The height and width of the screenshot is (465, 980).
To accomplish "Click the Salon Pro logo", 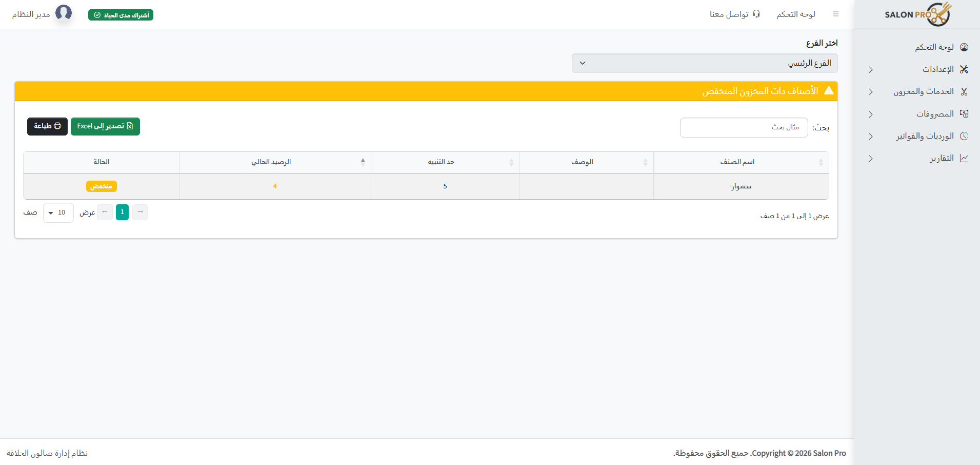I will coord(917,14).
